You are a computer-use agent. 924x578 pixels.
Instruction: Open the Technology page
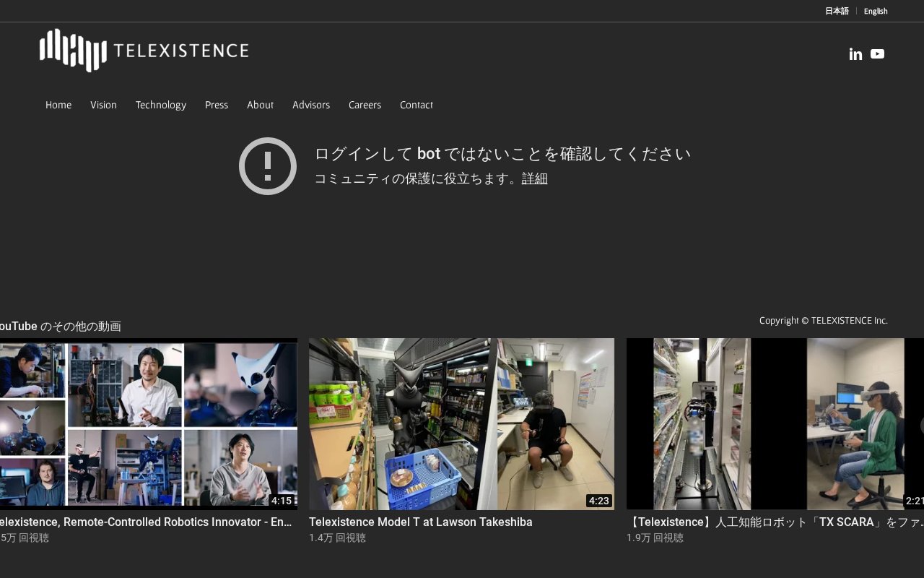click(161, 105)
